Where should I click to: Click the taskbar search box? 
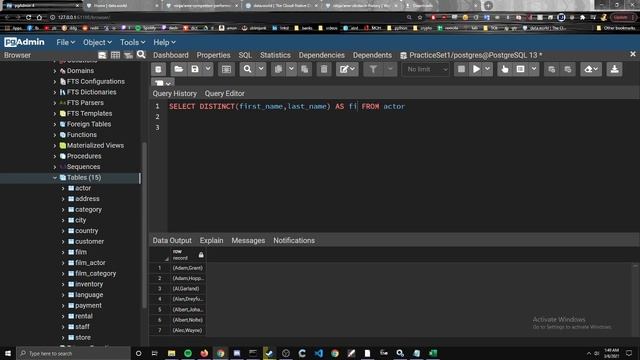tap(73, 353)
